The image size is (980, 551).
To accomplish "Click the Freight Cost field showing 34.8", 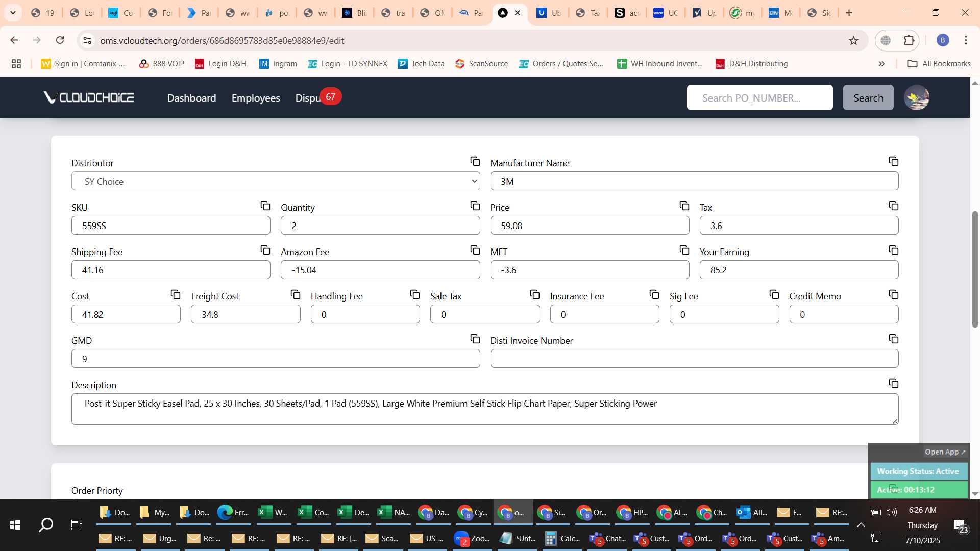I will (x=246, y=314).
